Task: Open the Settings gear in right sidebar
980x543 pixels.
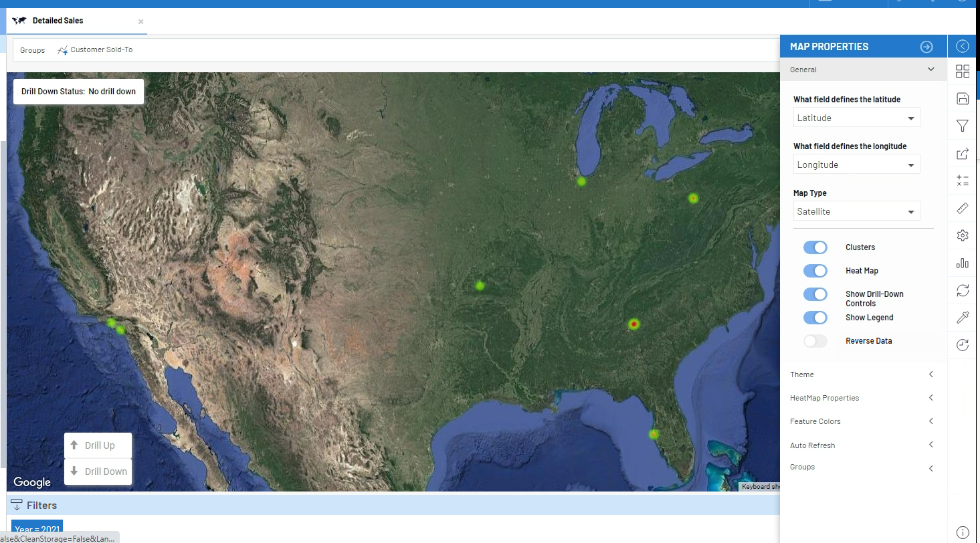Action: click(x=962, y=235)
